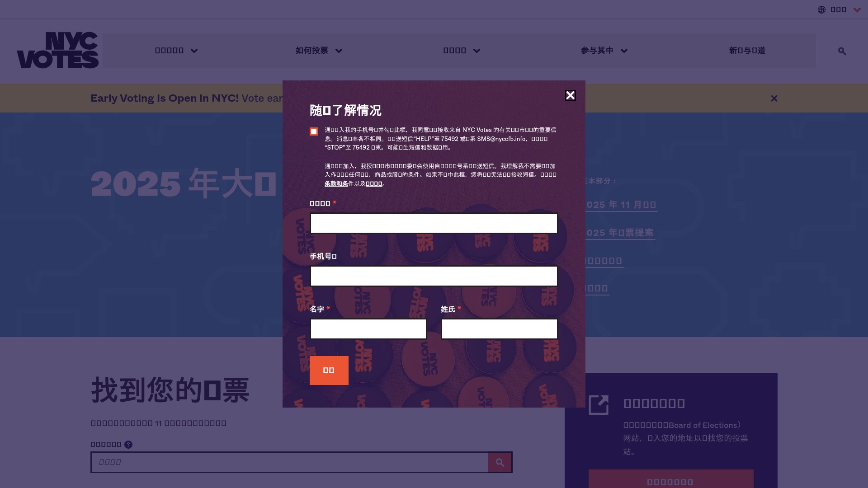Open the 2025 年 11 月 section link
868x488 pixels.
tap(622, 205)
